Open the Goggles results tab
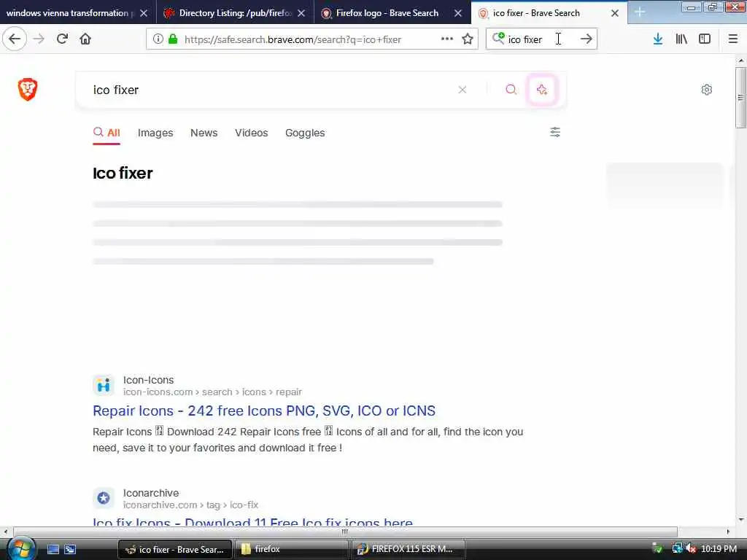Viewport: 747px width, 560px height. point(305,133)
